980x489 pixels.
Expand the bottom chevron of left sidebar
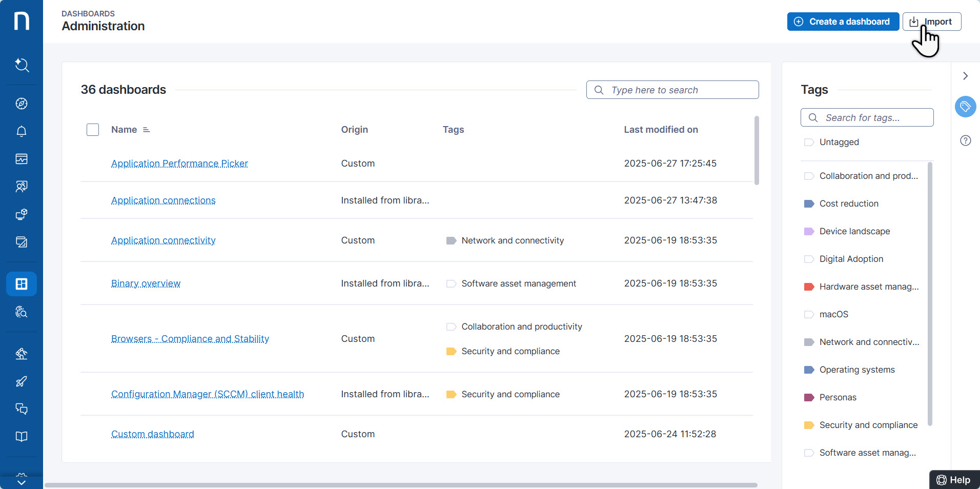click(22, 481)
